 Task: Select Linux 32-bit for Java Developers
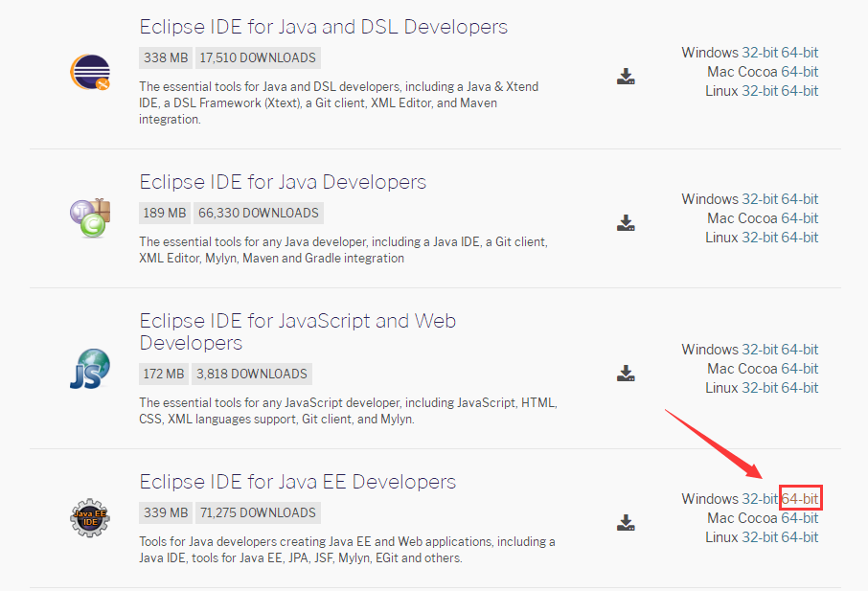[x=760, y=238]
